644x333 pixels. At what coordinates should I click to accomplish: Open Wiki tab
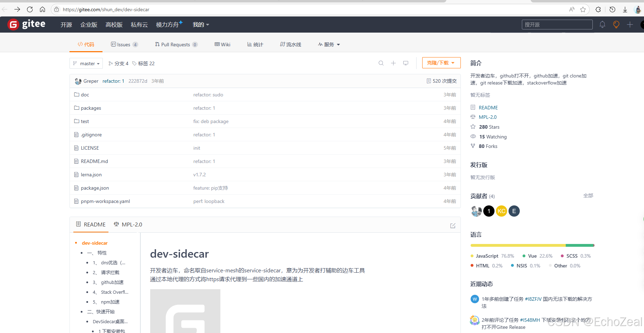point(223,45)
